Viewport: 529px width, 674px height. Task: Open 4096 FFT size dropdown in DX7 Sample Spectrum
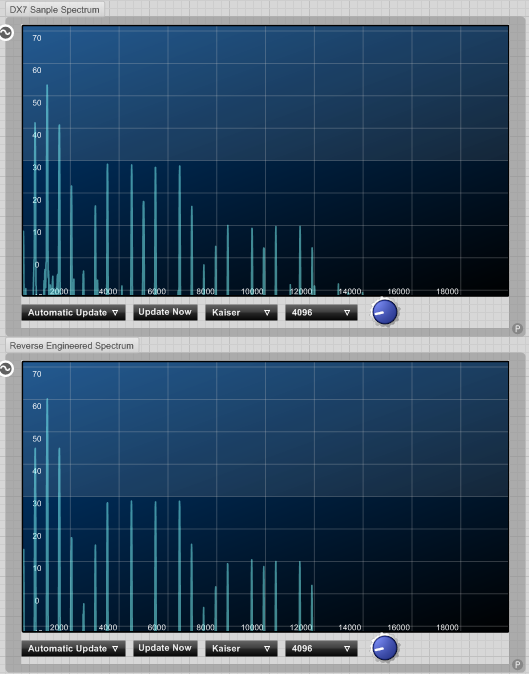(x=321, y=312)
